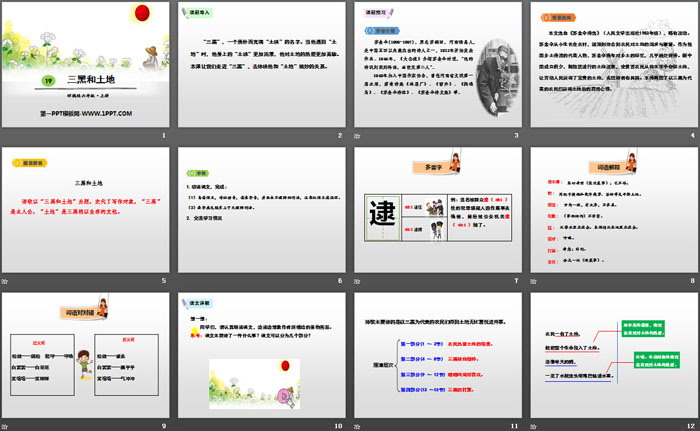Click the large 逮 character on slide 7

(383, 213)
